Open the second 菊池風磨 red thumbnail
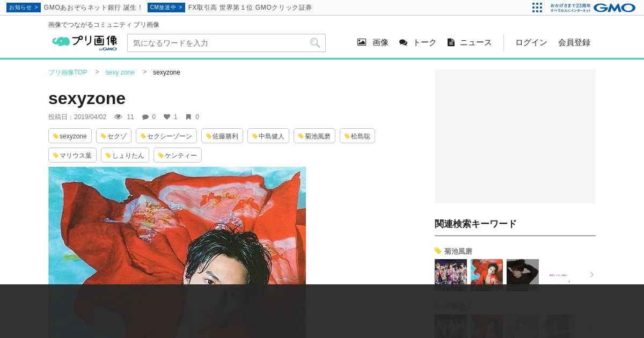The image size is (644, 338). click(x=487, y=275)
